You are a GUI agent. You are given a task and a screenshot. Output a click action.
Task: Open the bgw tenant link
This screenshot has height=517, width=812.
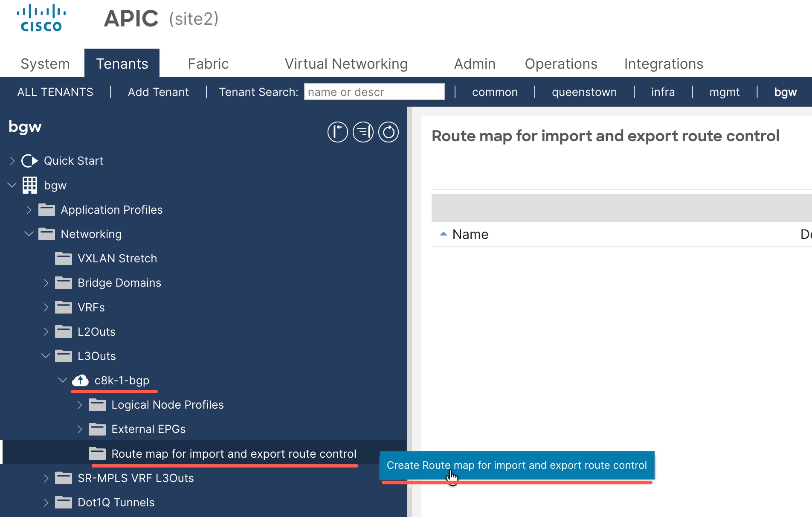pyautogui.click(x=786, y=92)
